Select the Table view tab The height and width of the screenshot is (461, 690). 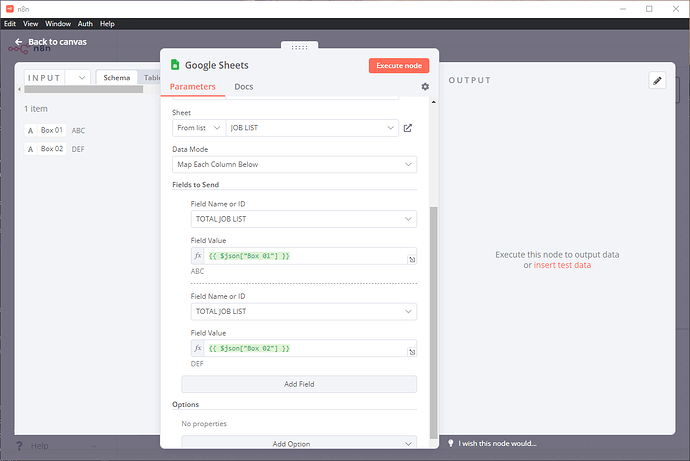151,78
